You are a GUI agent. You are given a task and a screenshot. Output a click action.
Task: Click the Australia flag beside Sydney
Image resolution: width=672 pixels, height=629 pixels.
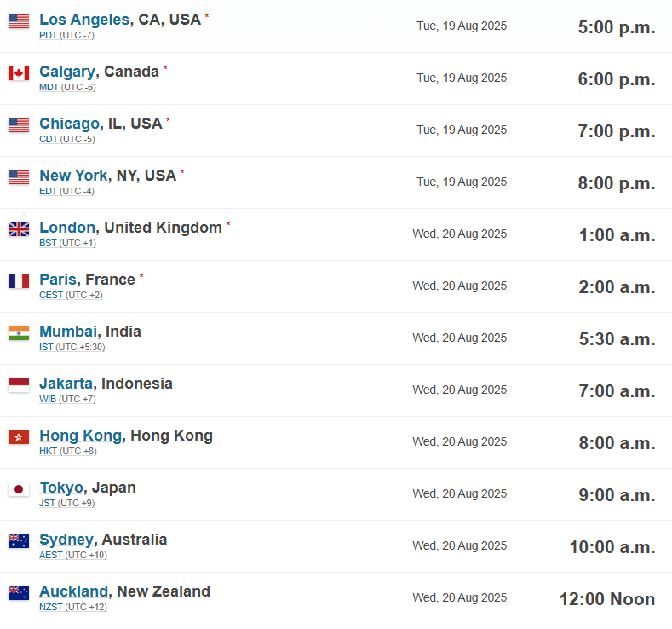pyautogui.click(x=19, y=541)
